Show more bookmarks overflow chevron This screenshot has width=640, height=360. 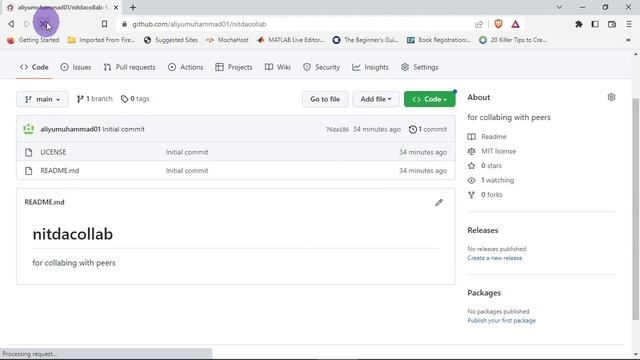(628, 40)
